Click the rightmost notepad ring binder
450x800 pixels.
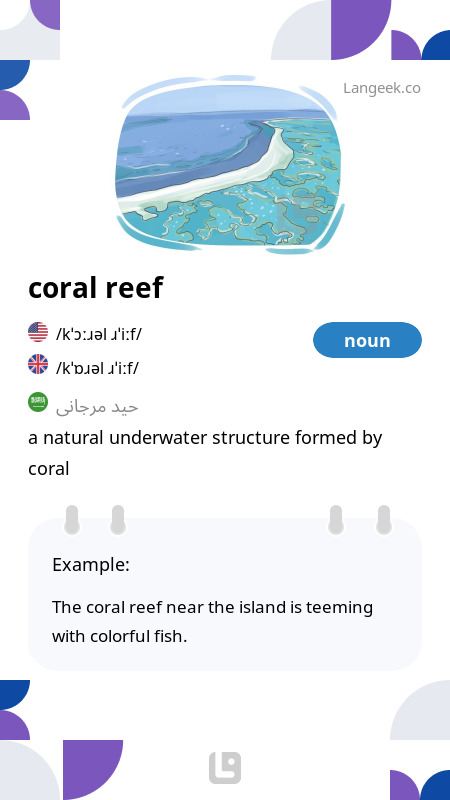point(384,520)
